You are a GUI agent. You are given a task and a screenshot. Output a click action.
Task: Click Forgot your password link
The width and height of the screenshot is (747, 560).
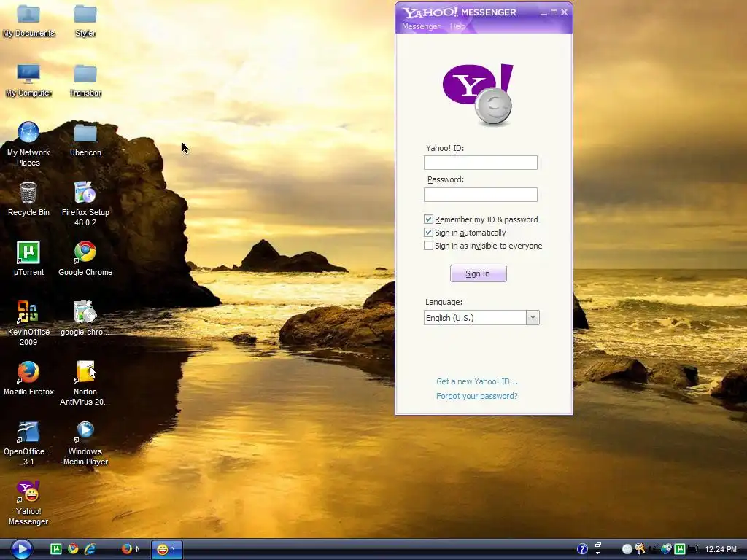click(x=477, y=396)
